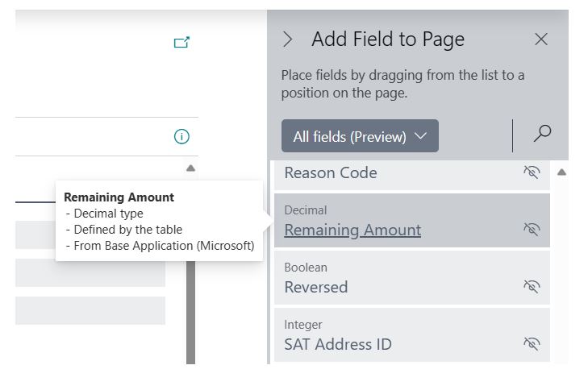
Task: Click the page's scroll-up arrow below the info icon
Action: tap(190, 168)
